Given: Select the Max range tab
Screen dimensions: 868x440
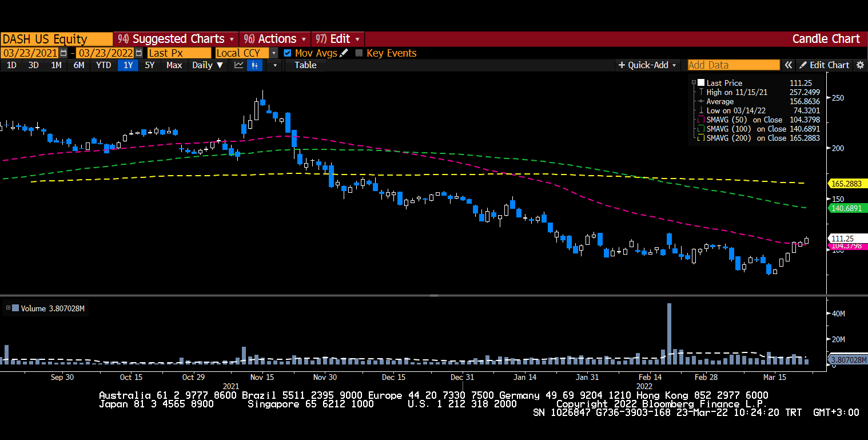Looking at the screenshot, I should 174,65.
